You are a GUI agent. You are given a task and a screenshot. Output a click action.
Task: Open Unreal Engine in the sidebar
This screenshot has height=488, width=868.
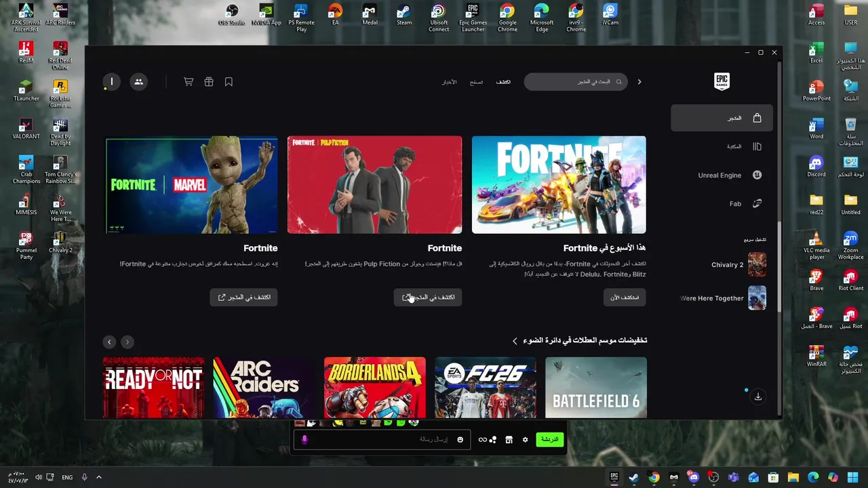pyautogui.click(x=729, y=175)
